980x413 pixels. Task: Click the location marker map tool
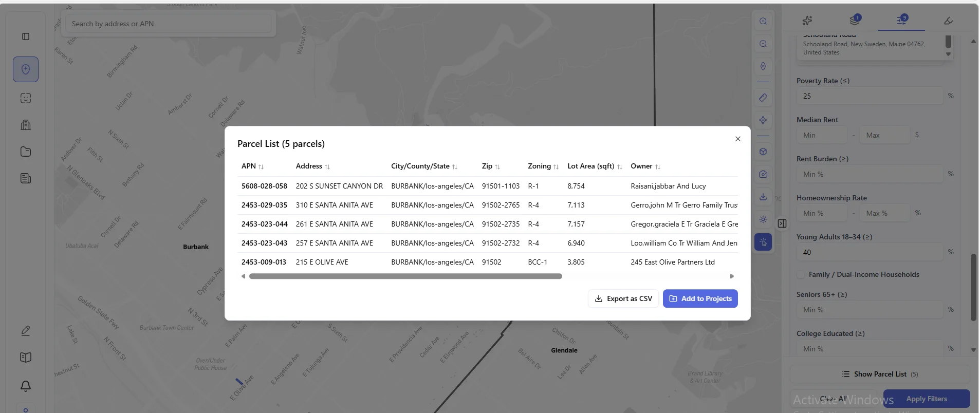(x=763, y=66)
